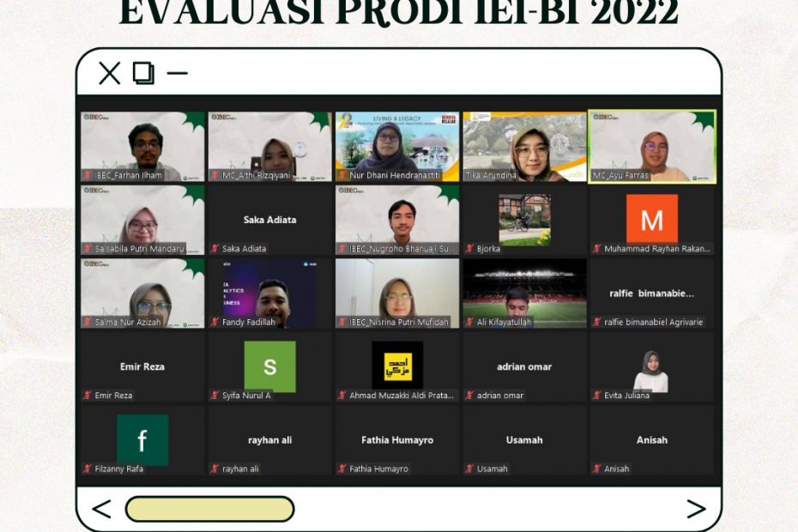798x532 pixels.
Task: Click the dark green f avatar of Filzanny Rafa
Action: coord(142,440)
